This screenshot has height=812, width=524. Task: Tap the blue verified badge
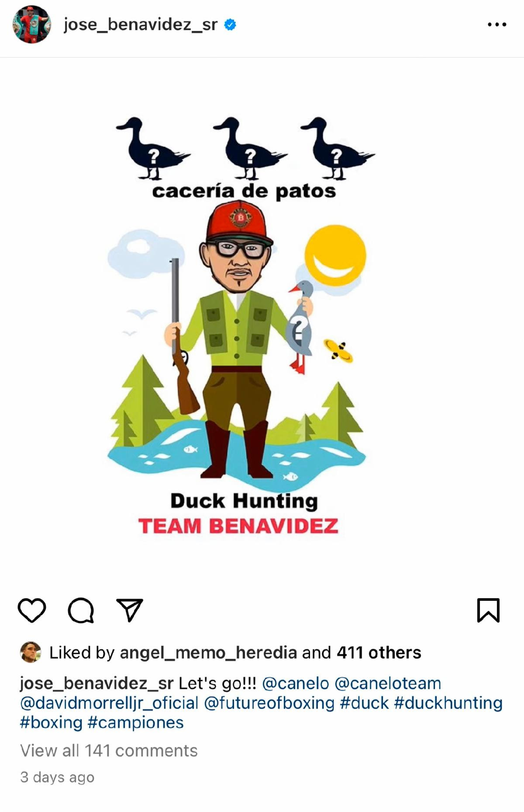point(230,25)
